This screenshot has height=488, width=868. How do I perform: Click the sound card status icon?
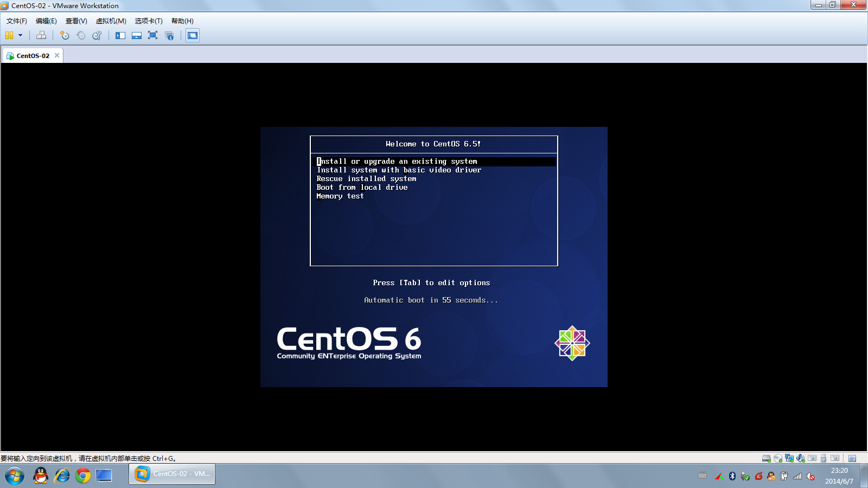click(x=801, y=458)
